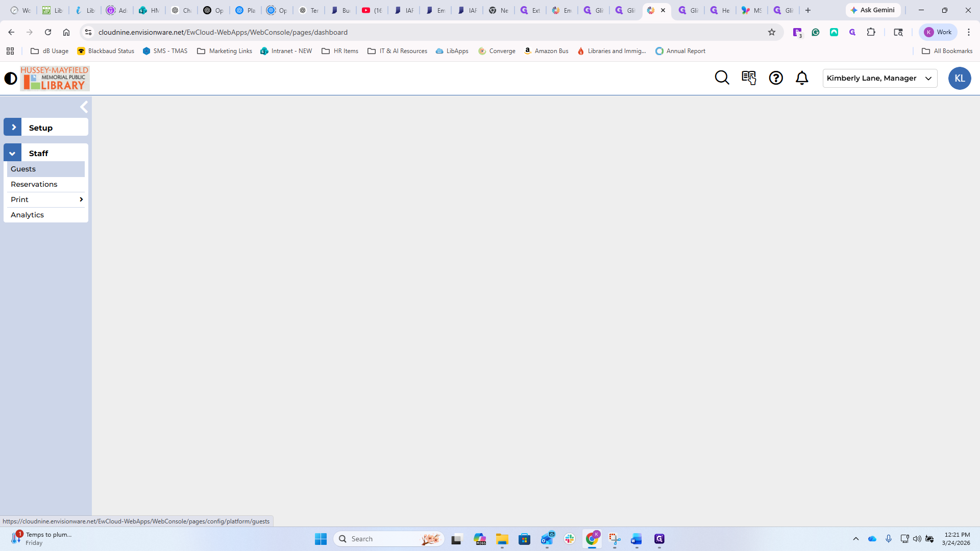Open Slack from the taskbar
The width and height of the screenshot is (980, 551).
(x=570, y=539)
